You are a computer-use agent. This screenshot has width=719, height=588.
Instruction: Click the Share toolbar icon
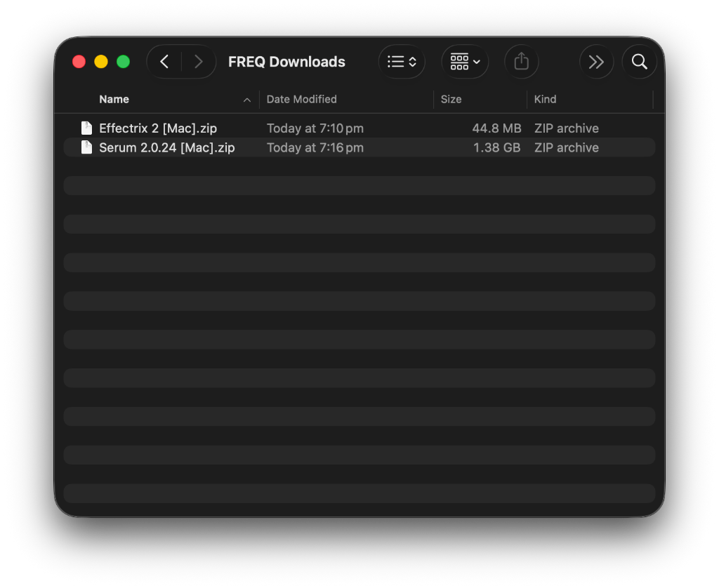(522, 62)
